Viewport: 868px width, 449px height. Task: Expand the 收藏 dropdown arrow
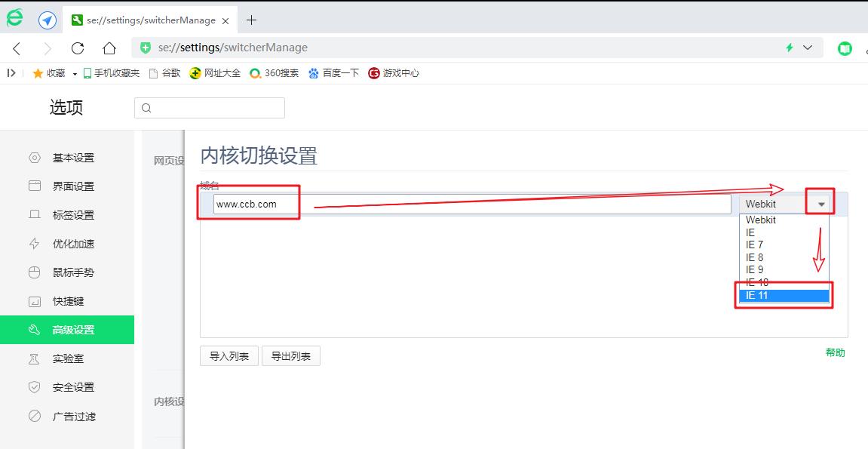pyautogui.click(x=75, y=73)
